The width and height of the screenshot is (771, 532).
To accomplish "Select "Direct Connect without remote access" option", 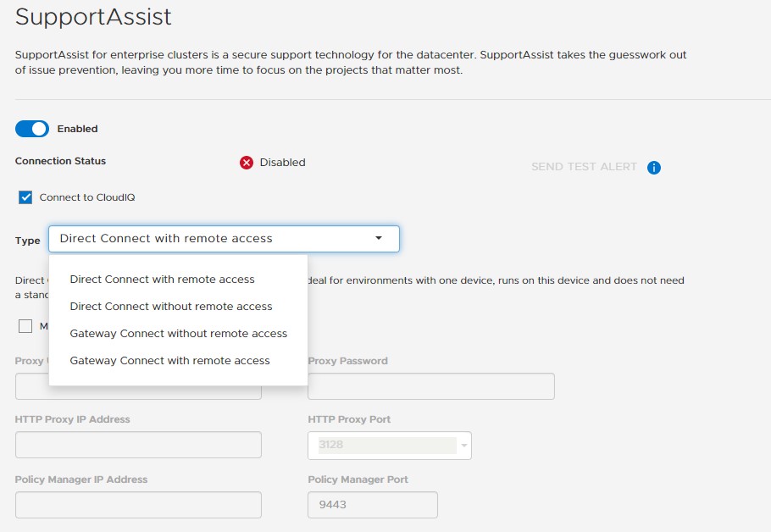I will pyautogui.click(x=171, y=306).
